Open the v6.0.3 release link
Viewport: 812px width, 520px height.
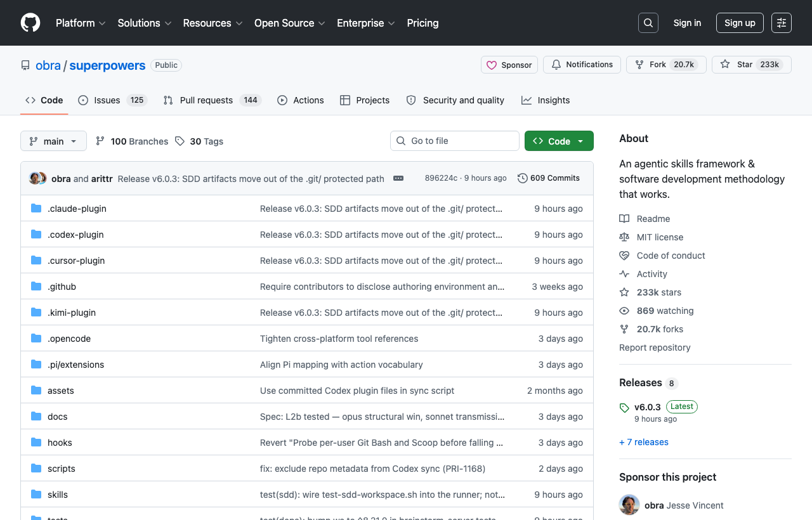[x=648, y=407]
